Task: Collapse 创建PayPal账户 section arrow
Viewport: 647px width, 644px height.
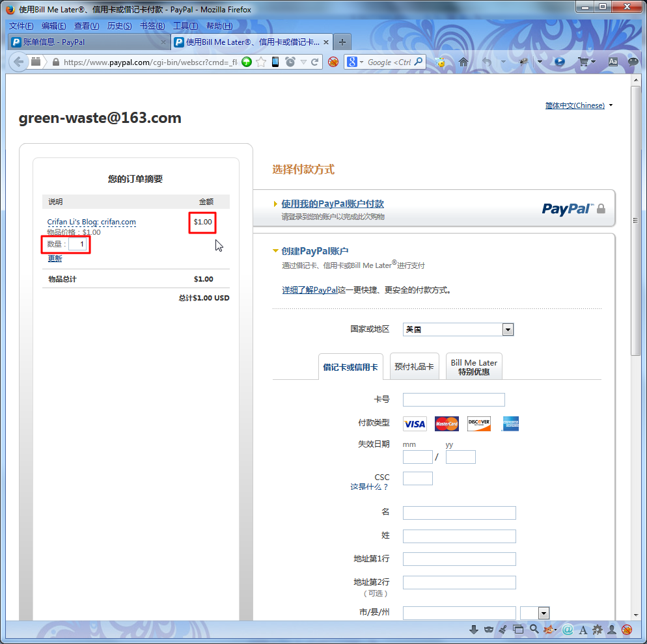Action: [275, 250]
